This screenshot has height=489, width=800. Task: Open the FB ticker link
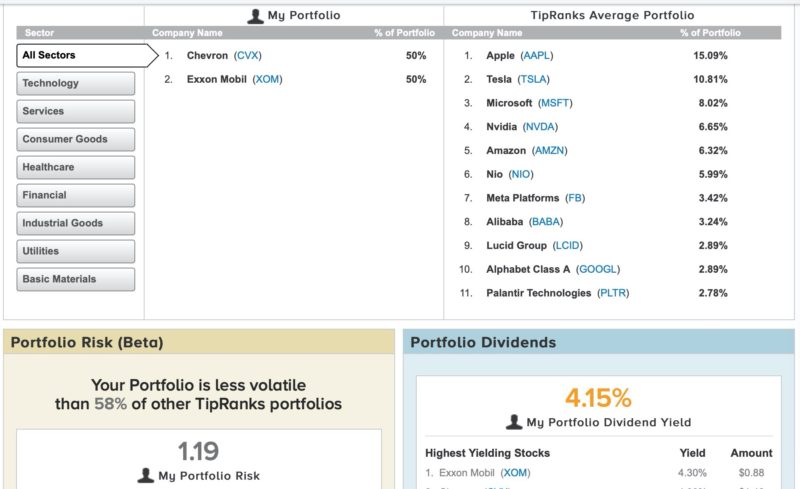click(575, 198)
